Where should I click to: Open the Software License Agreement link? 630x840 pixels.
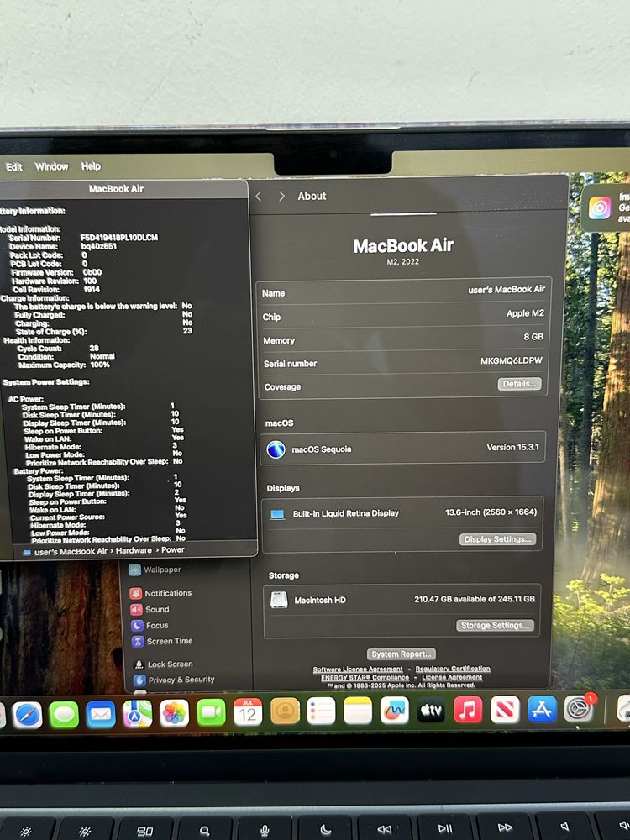coord(358,669)
